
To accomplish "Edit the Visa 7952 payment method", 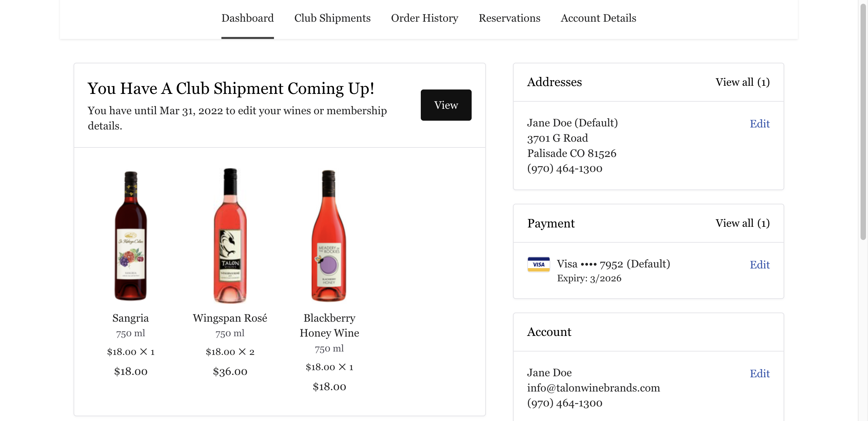I will click(759, 265).
